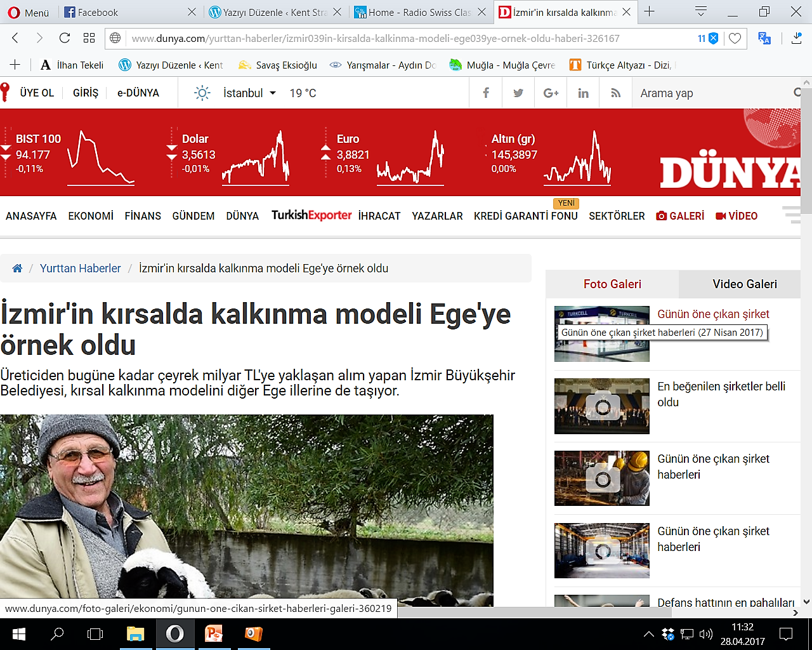Click the Yurttan Haberler breadcrumb link
Screen dimensions: 812x650
coord(80,269)
